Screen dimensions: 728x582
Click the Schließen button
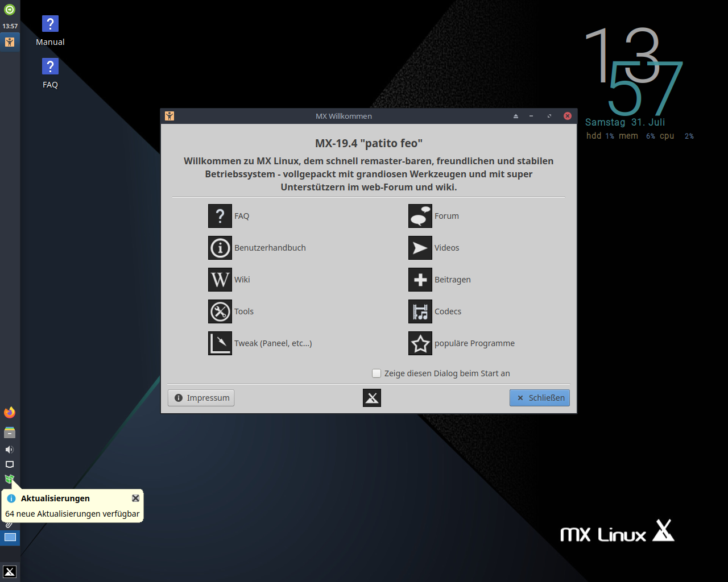pos(540,398)
